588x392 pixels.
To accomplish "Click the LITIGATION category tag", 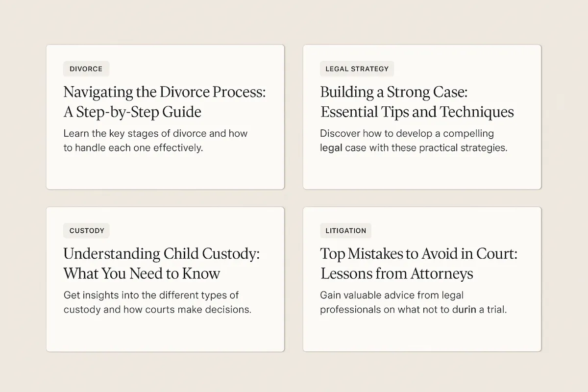I will click(346, 230).
